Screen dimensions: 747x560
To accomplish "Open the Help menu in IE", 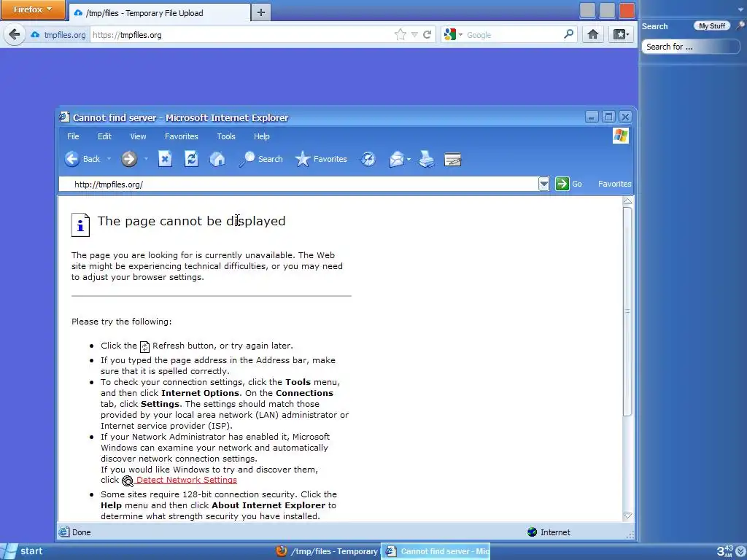I will (262, 136).
